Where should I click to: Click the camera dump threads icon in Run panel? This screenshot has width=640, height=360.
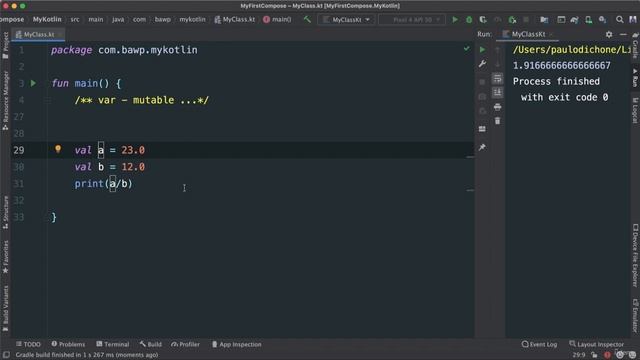pyautogui.click(x=482, y=97)
